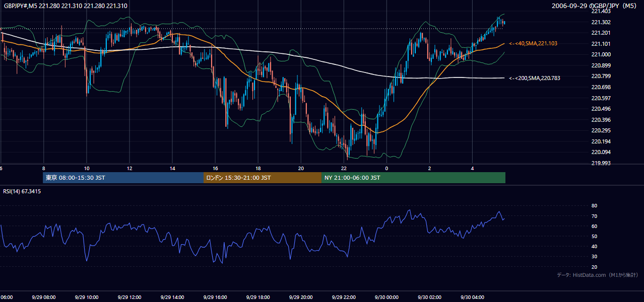Click the HistData.com data source credit

click(x=597, y=275)
